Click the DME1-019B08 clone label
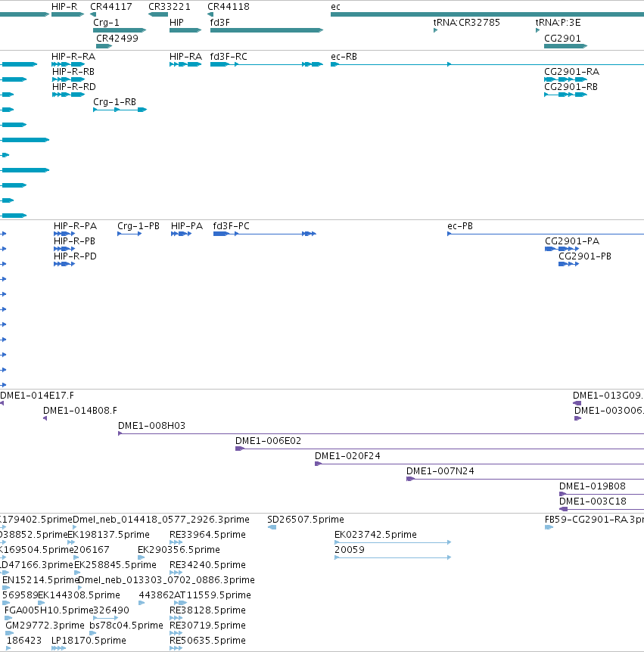 pyautogui.click(x=593, y=486)
